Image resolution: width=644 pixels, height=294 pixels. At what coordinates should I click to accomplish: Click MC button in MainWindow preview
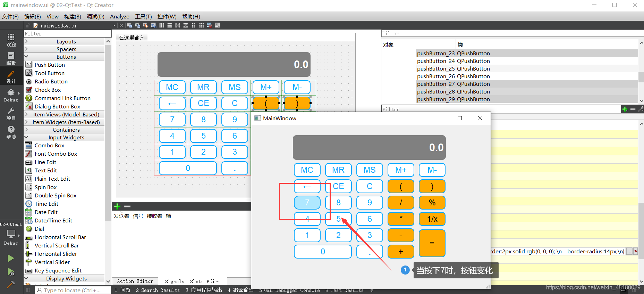pyautogui.click(x=307, y=170)
